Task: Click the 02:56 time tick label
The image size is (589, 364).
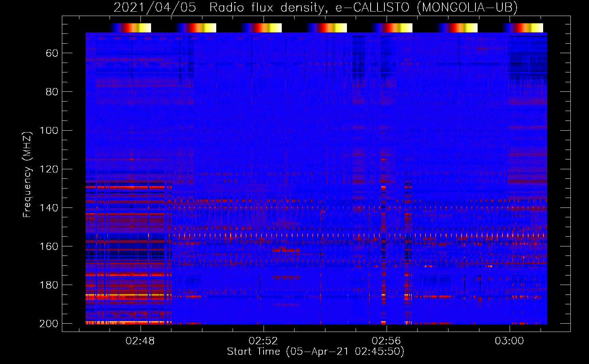Action: tap(386, 341)
